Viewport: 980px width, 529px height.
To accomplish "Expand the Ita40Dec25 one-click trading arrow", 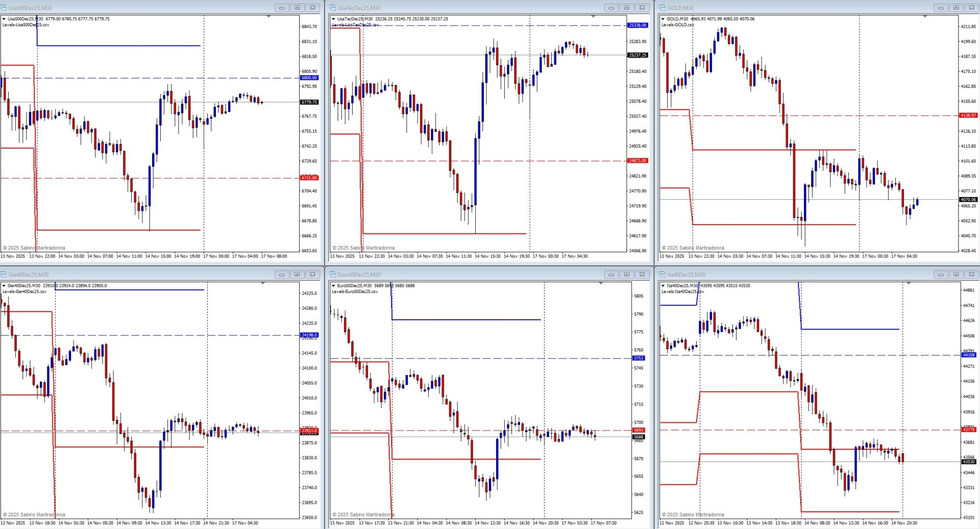I will pos(664,286).
